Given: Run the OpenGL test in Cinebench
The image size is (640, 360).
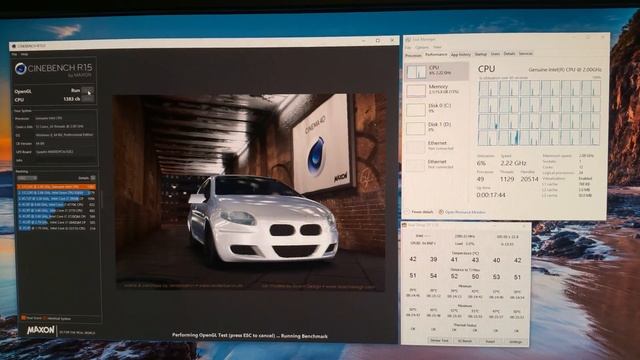Looking at the screenshot, I should 87,91.
